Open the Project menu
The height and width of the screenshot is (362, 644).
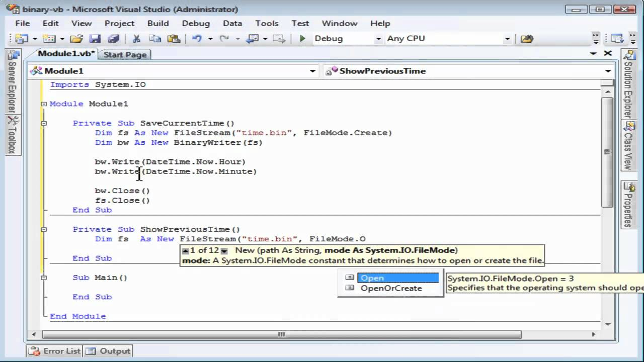(x=120, y=23)
